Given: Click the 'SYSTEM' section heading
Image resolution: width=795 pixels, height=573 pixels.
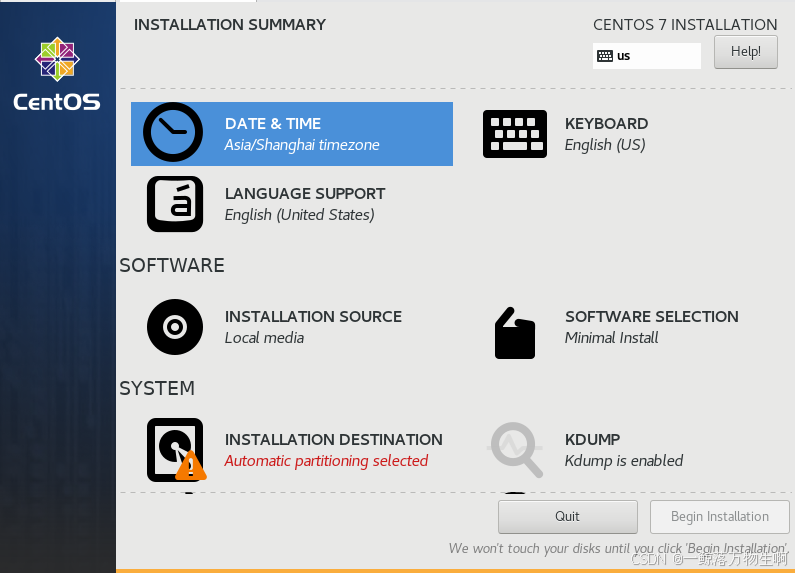Looking at the screenshot, I should pos(157,388).
